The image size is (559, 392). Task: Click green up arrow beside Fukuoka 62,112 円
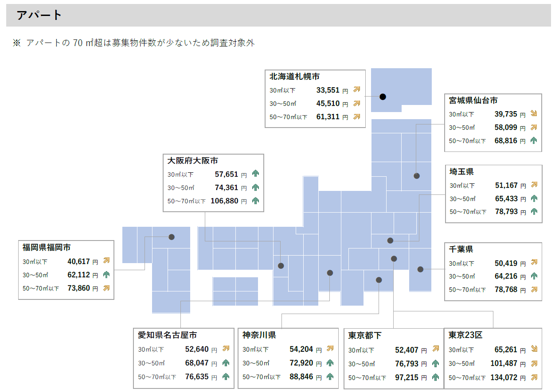tap(106, 275)
